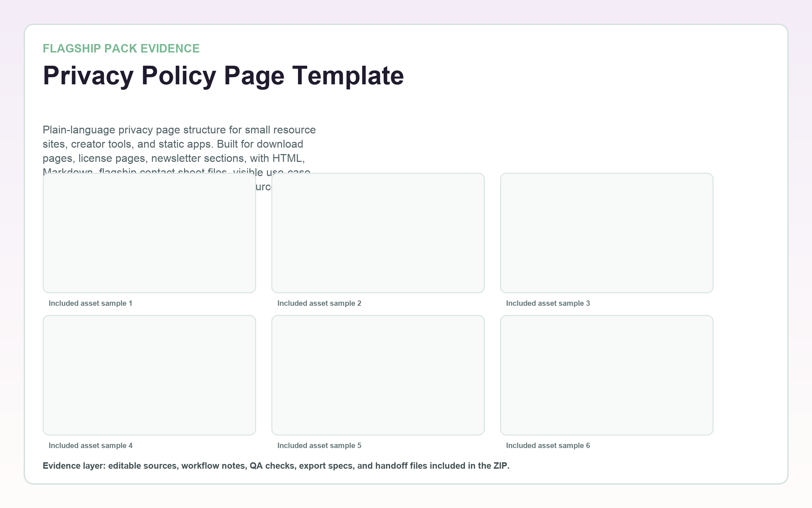Open the Included asset sample 3 thumbnail
Screen dimensions: 812x508
[x=607, y=233]
